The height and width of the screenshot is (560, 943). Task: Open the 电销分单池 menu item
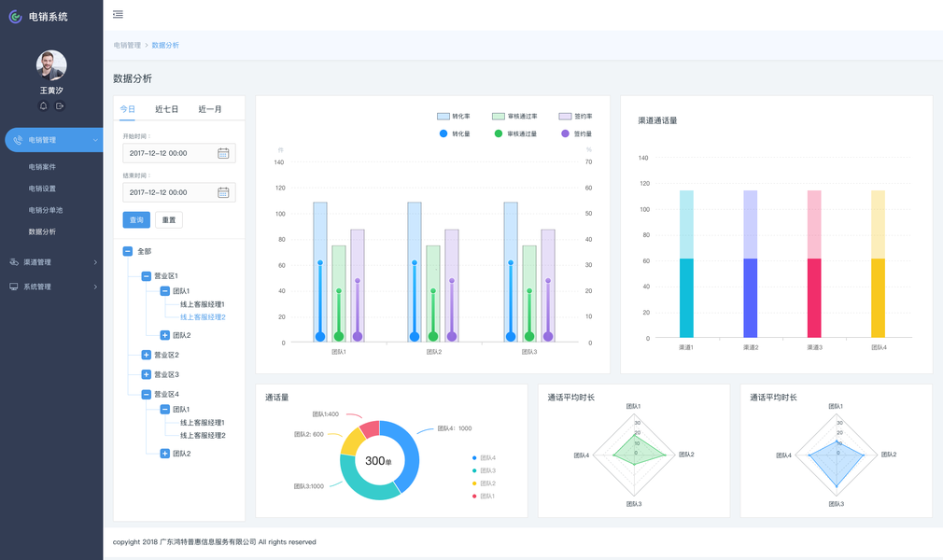coord(46,210)
